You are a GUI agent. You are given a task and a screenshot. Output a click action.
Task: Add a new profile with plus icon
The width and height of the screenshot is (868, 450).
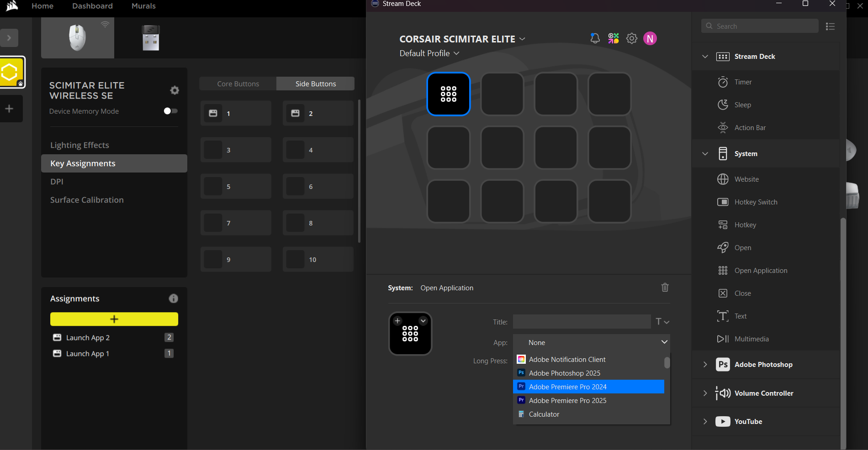click(9, 109)
